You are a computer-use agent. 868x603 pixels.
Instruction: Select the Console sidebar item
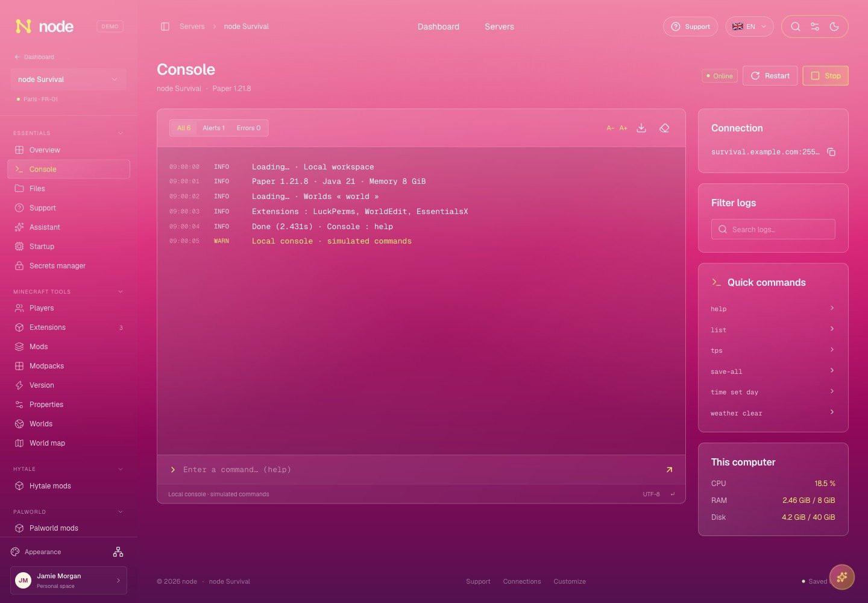click(69, 169)
